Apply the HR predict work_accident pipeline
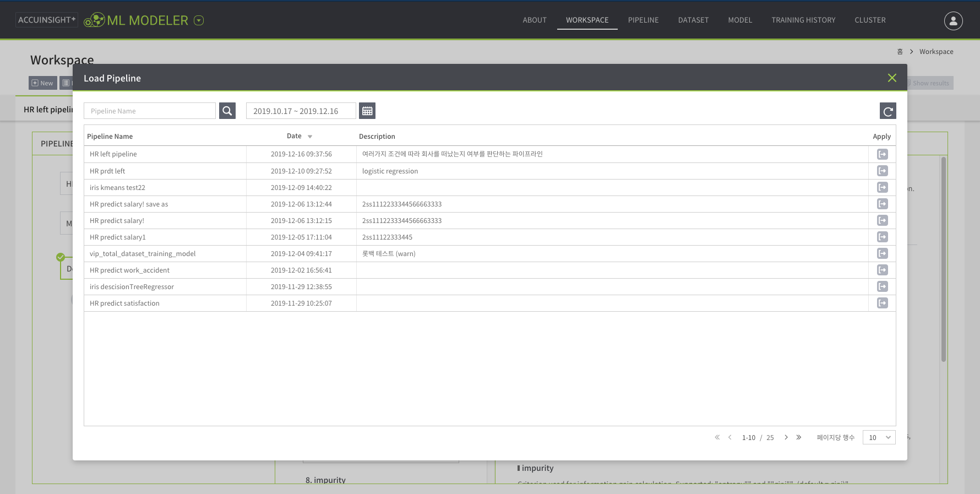Image resolution: width=980 pixels, height=494 pixels. tap(882, 270)
